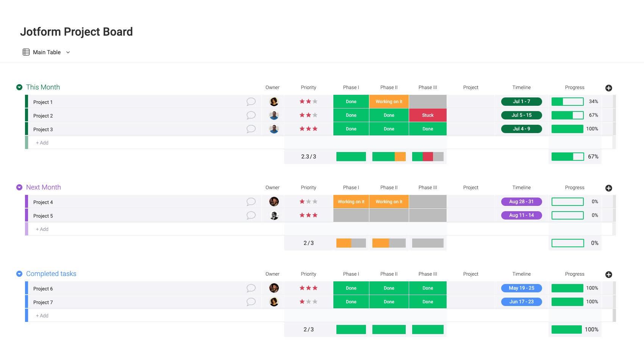Open the Main Table view dropdown
The image size is (644, 364).
(68, 52)
